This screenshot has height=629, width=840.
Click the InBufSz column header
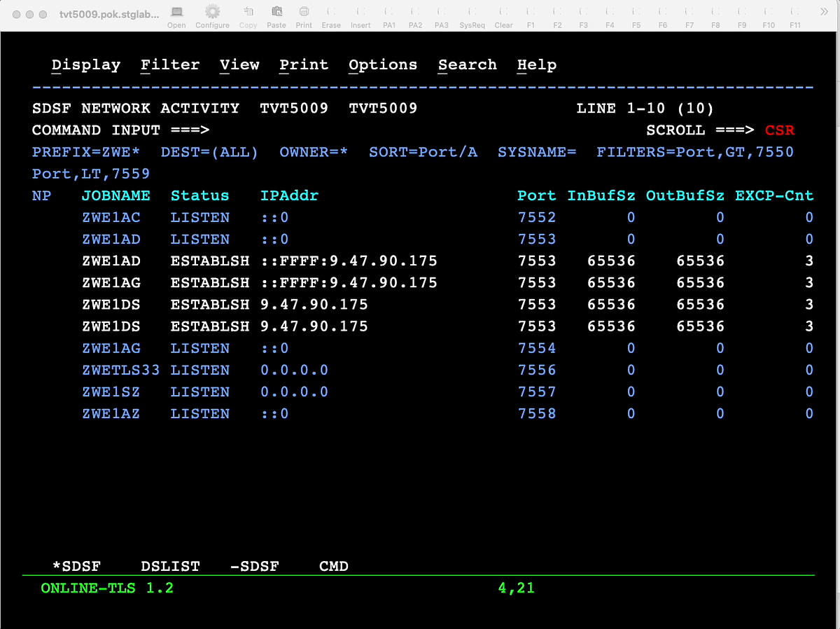tap(601, 196)
